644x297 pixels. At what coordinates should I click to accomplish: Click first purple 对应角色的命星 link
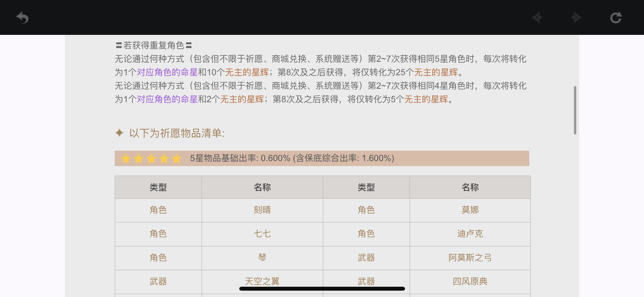tap(167, 72)
